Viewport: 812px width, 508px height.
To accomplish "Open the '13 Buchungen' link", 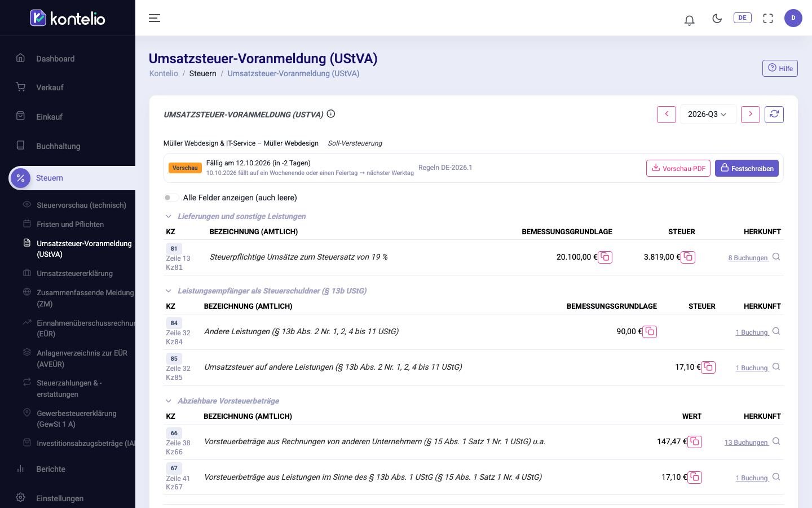I will [747, 443].
